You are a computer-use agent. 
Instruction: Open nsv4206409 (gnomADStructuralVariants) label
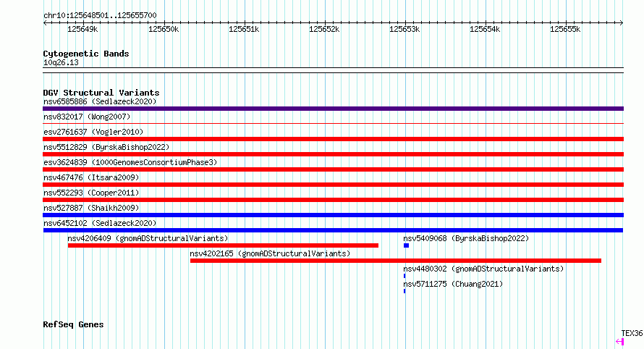click(148, 238)
